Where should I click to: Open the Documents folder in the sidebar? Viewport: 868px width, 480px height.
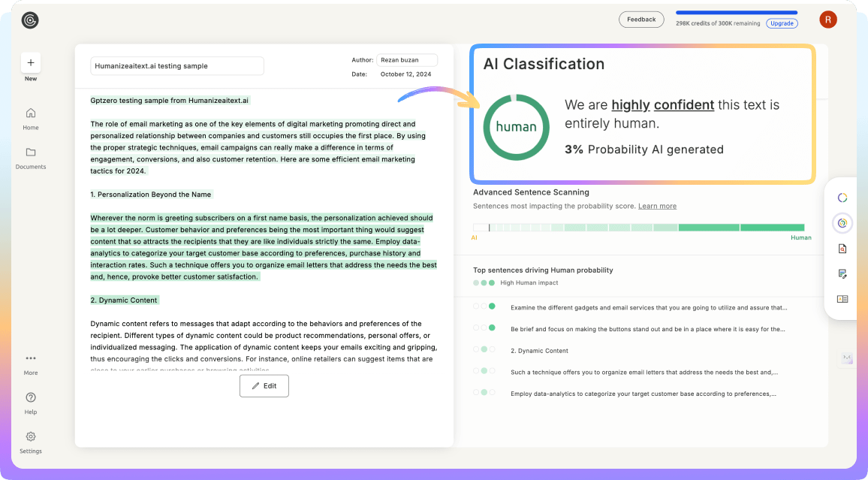pyautogui.click(x=31, y=158)
